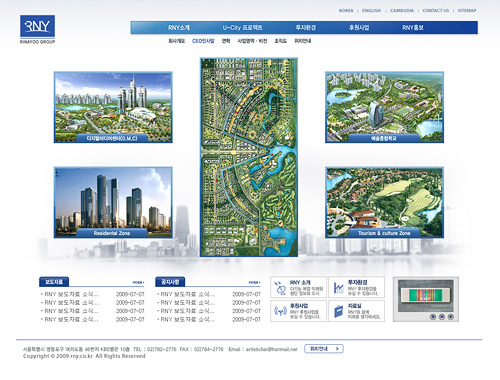Open the 투자환경 quick link title
This screenshot has height=380, width=500.
coord(357,282)
